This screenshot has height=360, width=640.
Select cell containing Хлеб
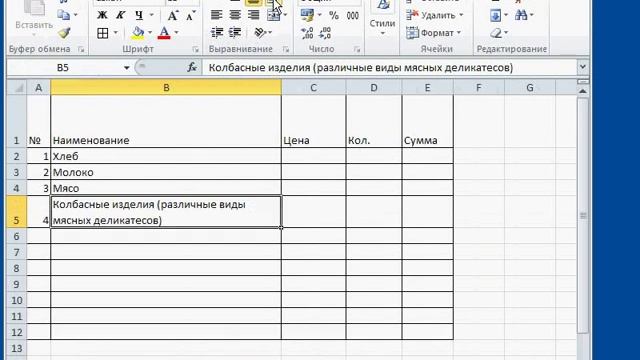pyautogui.click(x=166, y=156)
